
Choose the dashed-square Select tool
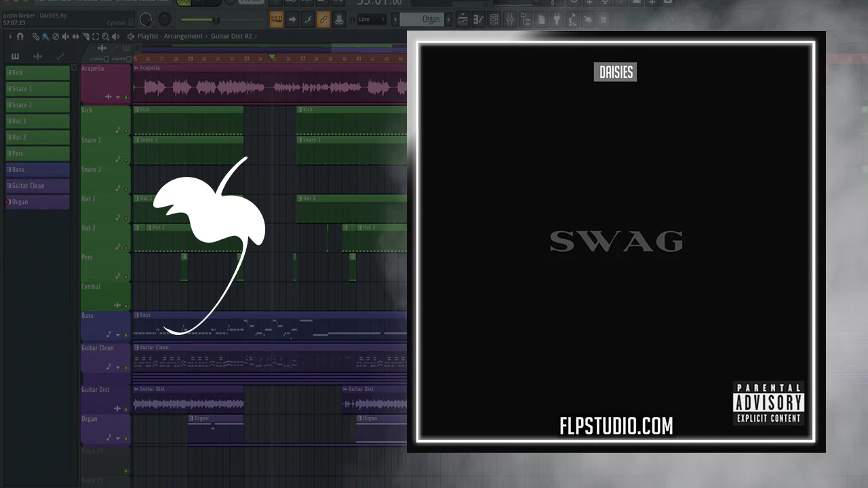pyautogui.click(x=96, y=37)
